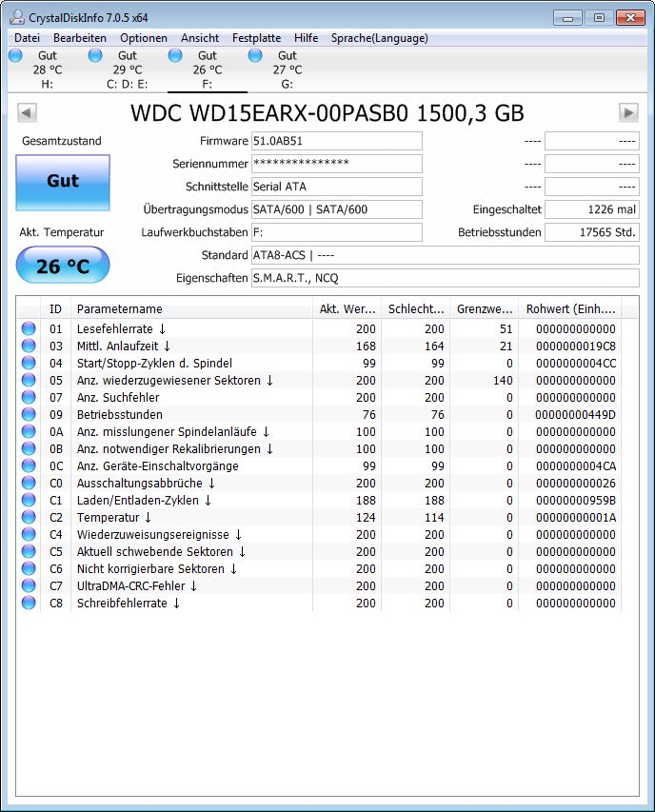Viewport: 655px width, 812px height.
Task: Click status orb for Lesefehlerrate row
Action: (x=29, y=328)
